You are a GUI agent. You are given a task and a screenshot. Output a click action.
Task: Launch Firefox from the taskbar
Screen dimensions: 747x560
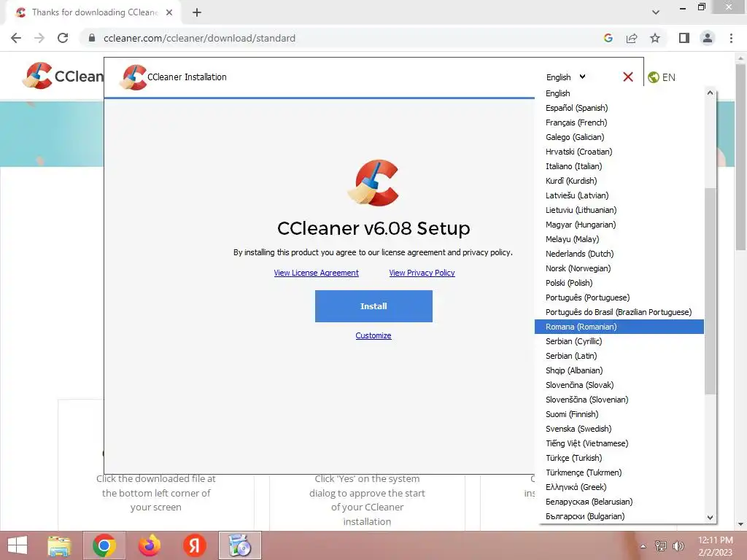149,545
